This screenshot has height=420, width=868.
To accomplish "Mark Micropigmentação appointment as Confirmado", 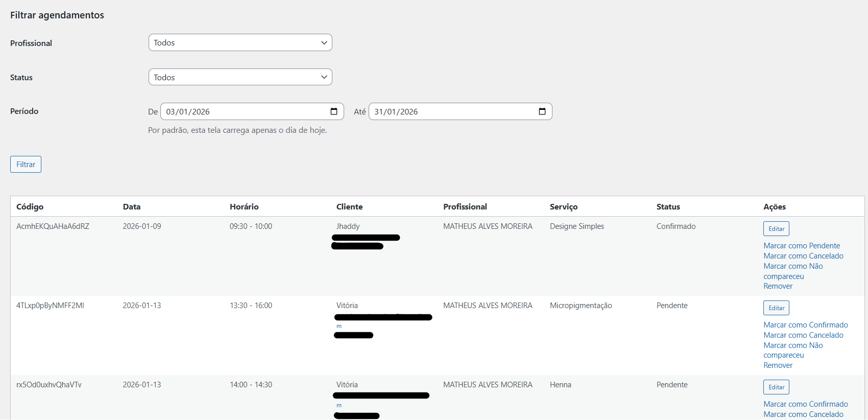I will pos(805,325).
